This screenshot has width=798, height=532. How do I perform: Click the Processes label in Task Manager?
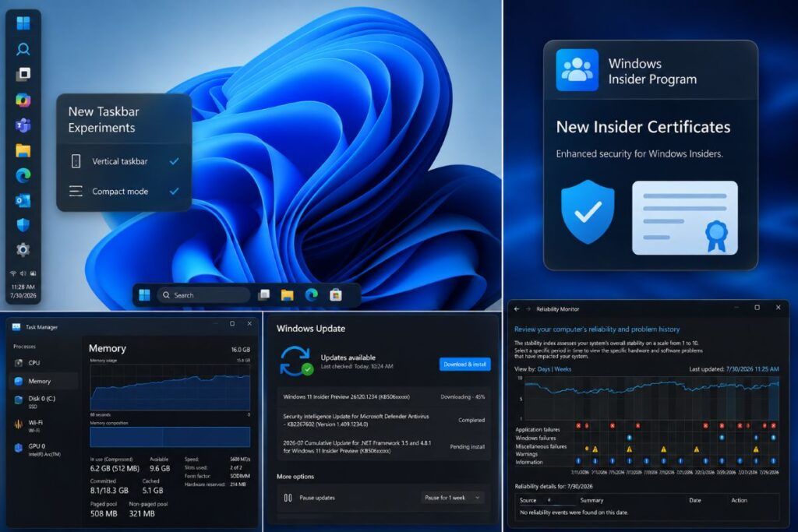pos(24,347)
